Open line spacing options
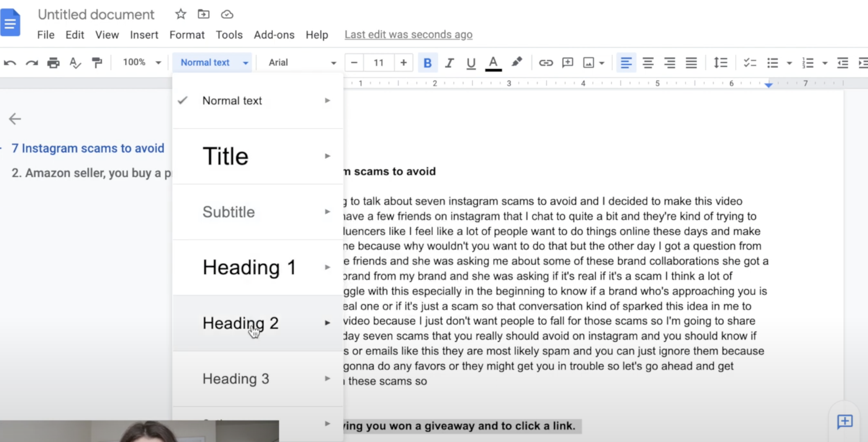The width and height of the screenshot is (868, 442). 720,63
